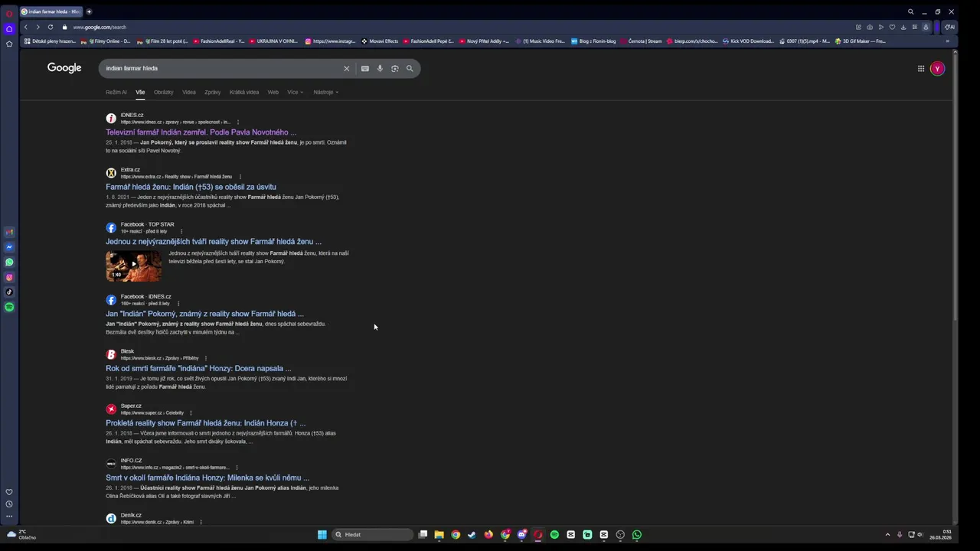Click the magnifier search submit icon
Screen dimensions: 980x551
point(410,68)
